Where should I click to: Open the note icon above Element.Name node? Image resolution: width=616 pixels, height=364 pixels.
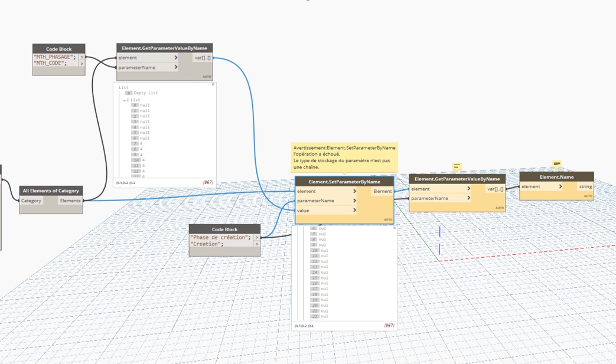(556, 164)
